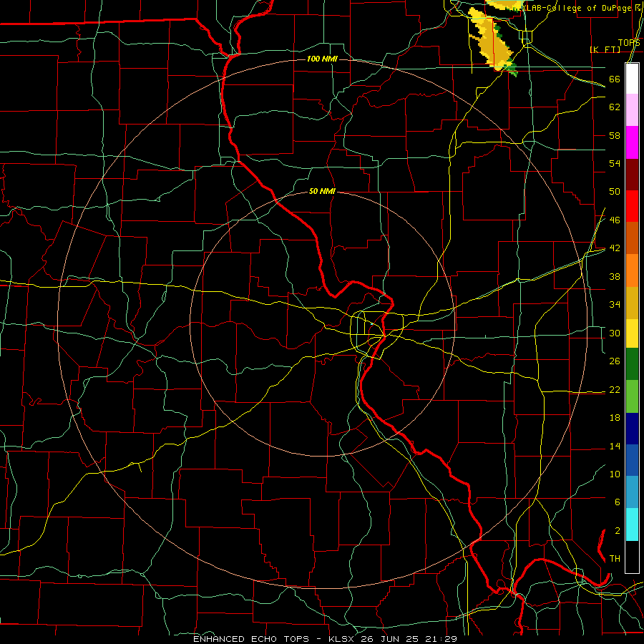Viewport: 644px width, 644px height.
Task: Click the Enhanced Echo Tops KLSX caption
Action: (x=325, y=639)
